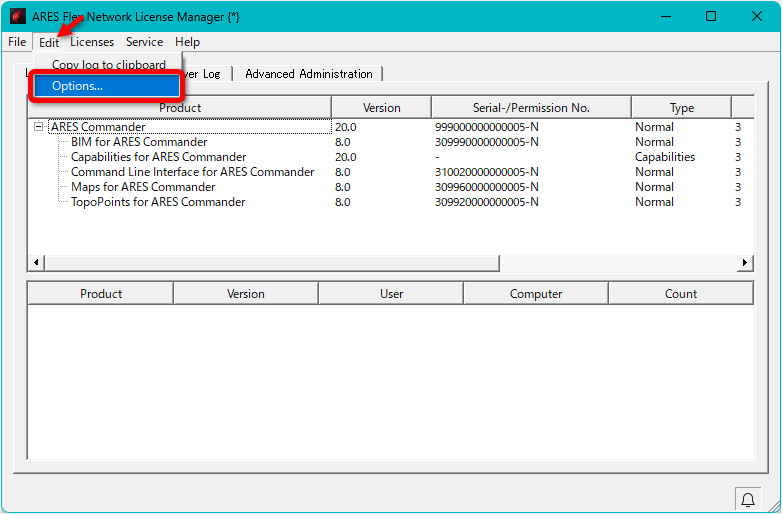Switch to the Advanced Administration tab
Viewport: 782px width, 514px height.
point(309,74)
